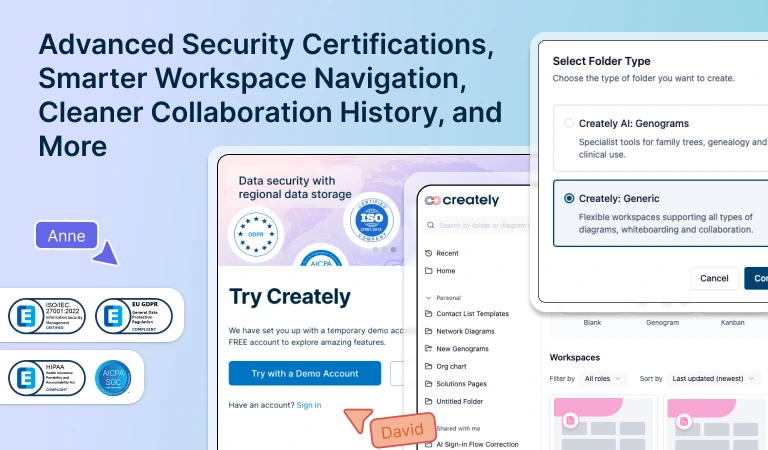Open the All roles filter dropdown
The height and width of the screenshot is (450, 768).
click(x=603, y=379)
